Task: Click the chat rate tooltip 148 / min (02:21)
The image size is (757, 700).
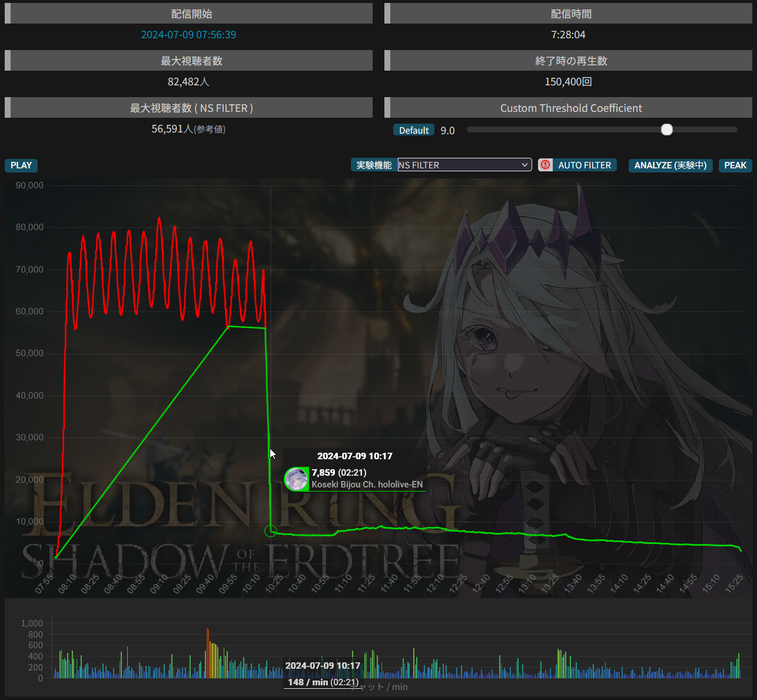Action: tap(323, 682)
